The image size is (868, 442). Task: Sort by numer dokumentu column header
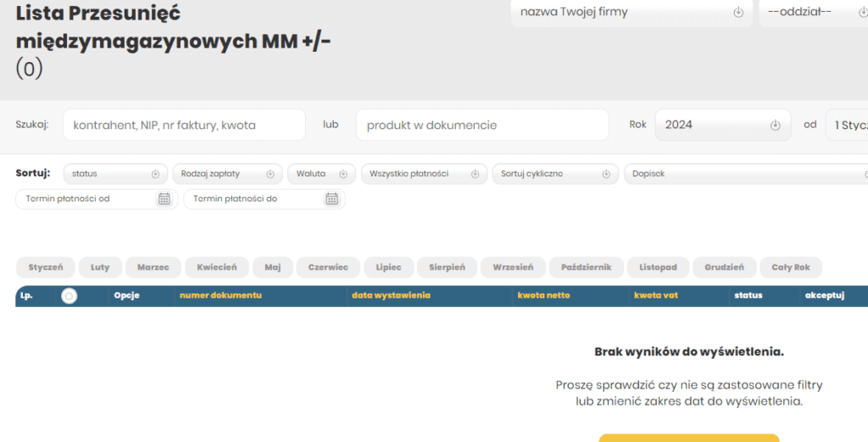pos(220,295)
